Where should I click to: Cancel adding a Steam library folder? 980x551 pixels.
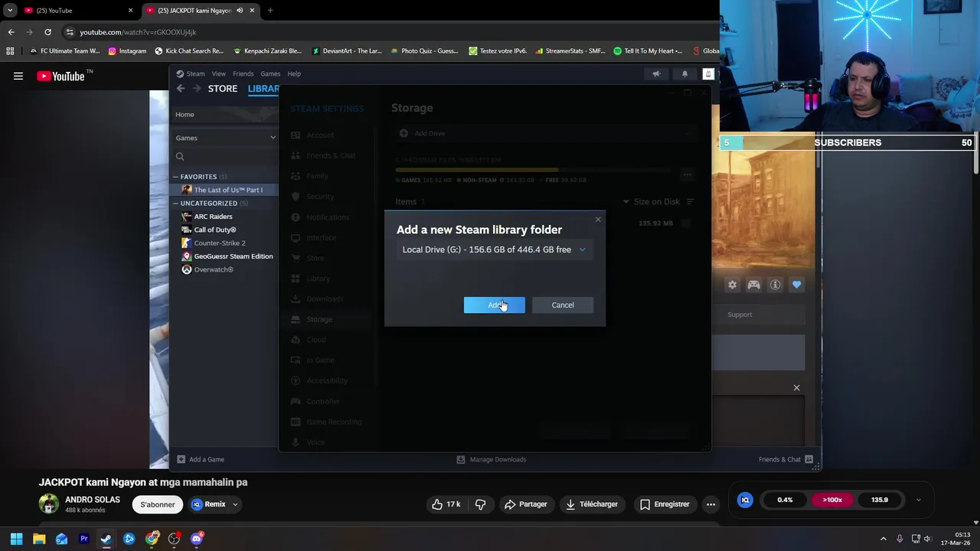(563, 305)
